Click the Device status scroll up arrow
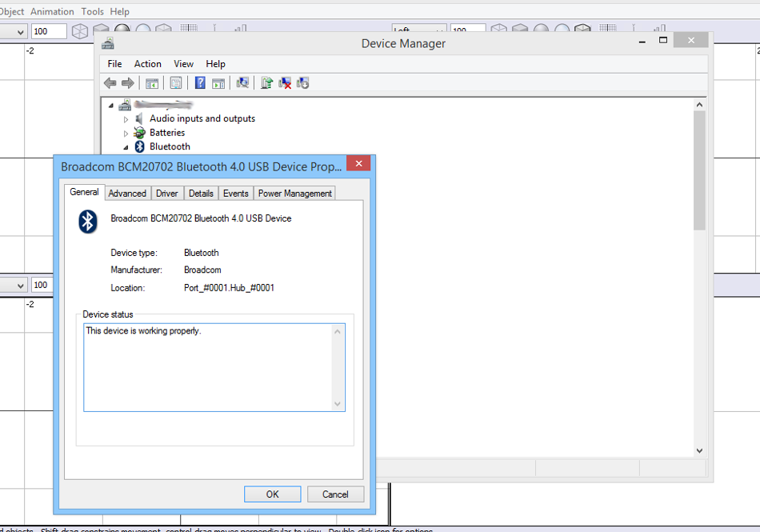 tap(338, 331)
